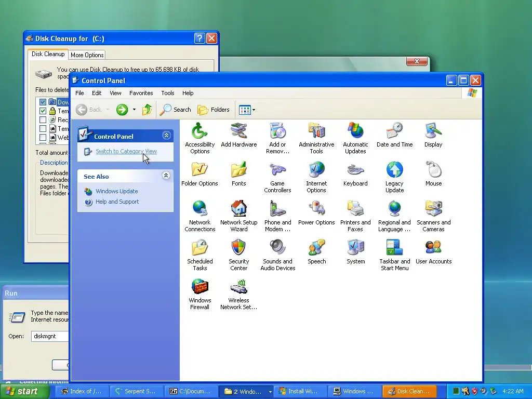Image resolution: width=532 pixels, height=399 pixels.
Task: Open Regional and Language options icon
Action: click(394, 216)
